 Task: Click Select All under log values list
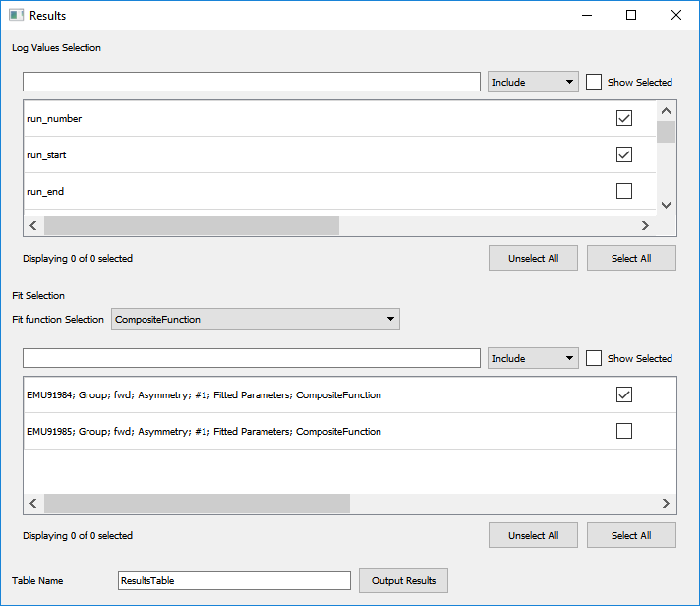(x=631, y=258)
